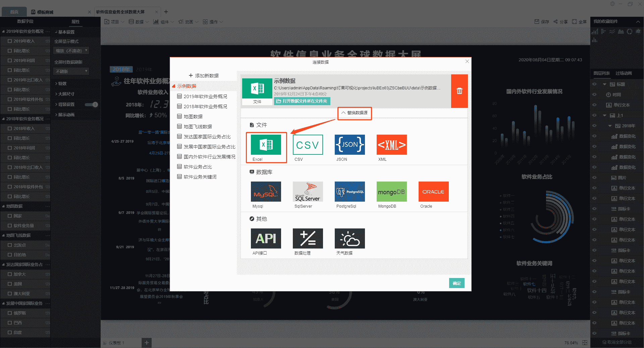
Task: Collapse the 我的收藏组件 panel
Action: (x=638, y=22)
